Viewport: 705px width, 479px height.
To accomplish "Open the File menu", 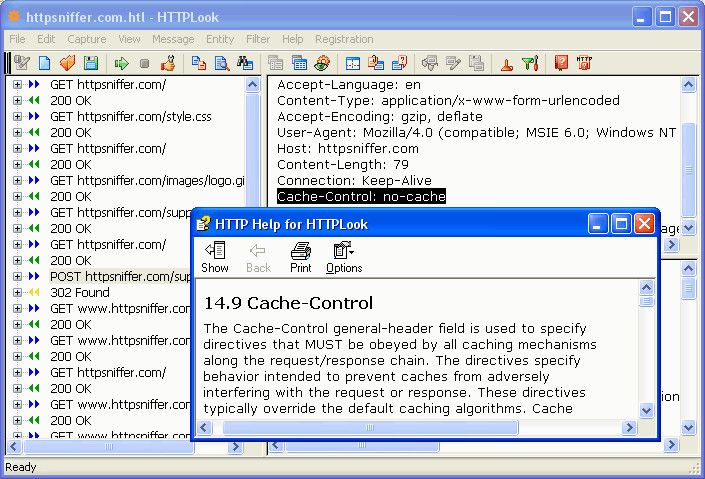I will pyautogui.click(x=17, y=39).
